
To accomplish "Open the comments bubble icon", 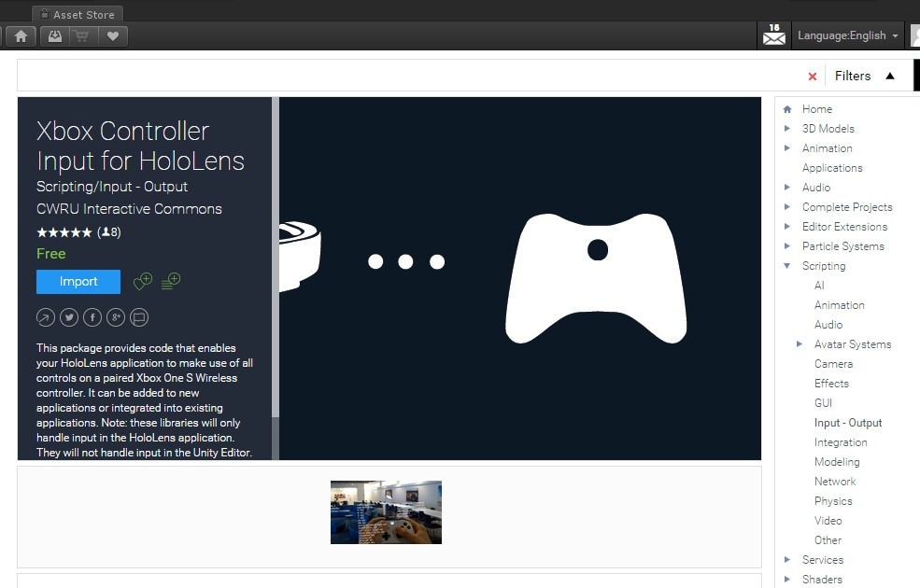I will coord(139,317).
